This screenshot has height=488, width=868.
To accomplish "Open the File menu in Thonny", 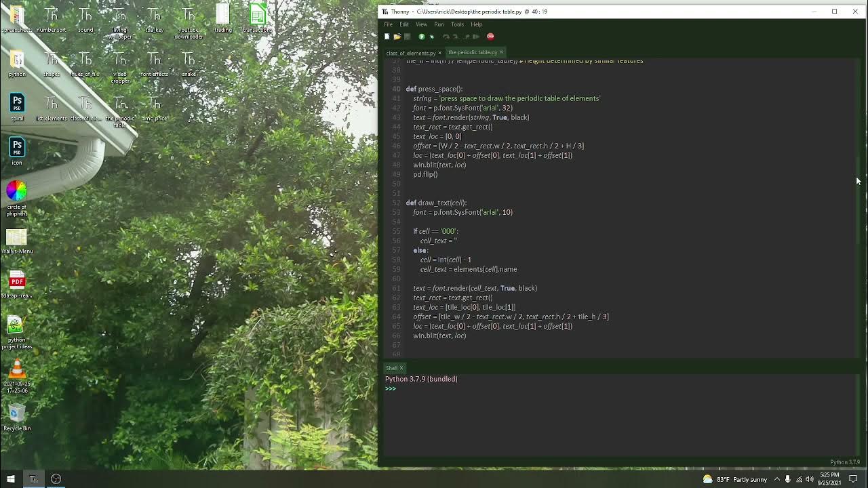I will [389, 24].
